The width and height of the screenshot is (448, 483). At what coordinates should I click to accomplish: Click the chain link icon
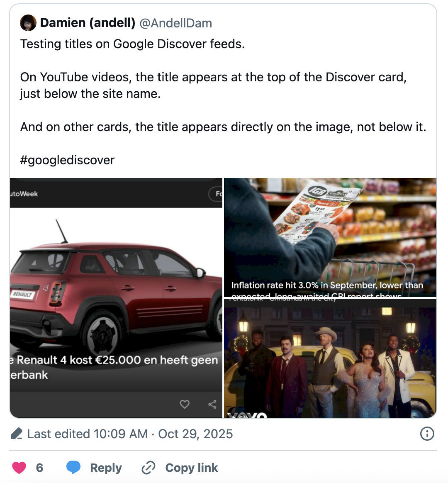point(148,468)
